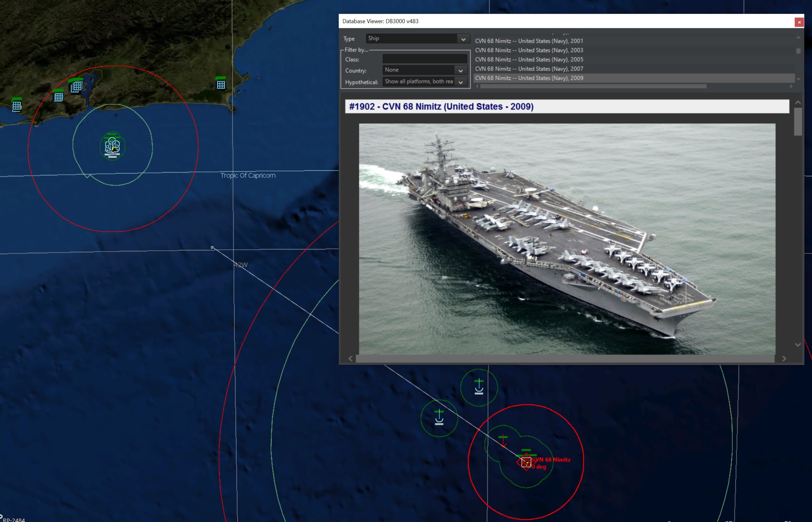This screenshot has height=522, width=812.
Task: Select the westernmost coastal facility icon
Action: pyautogui.click(x=16, y=105)
